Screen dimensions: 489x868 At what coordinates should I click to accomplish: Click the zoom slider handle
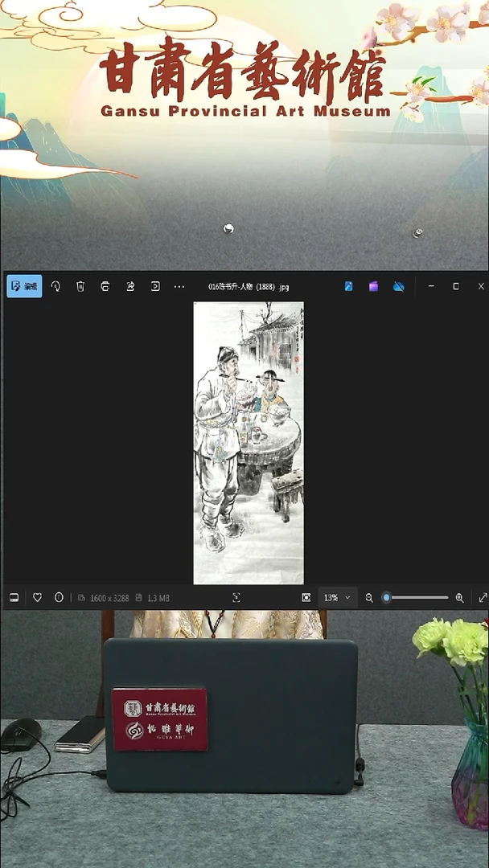click(x=387, y=598)
